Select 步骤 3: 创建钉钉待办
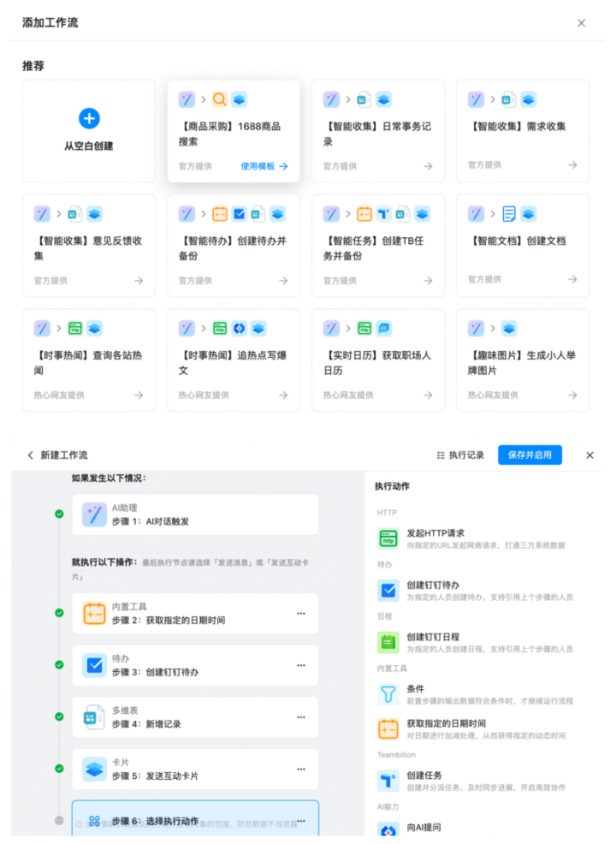616x844 pixels. (195, 665)
